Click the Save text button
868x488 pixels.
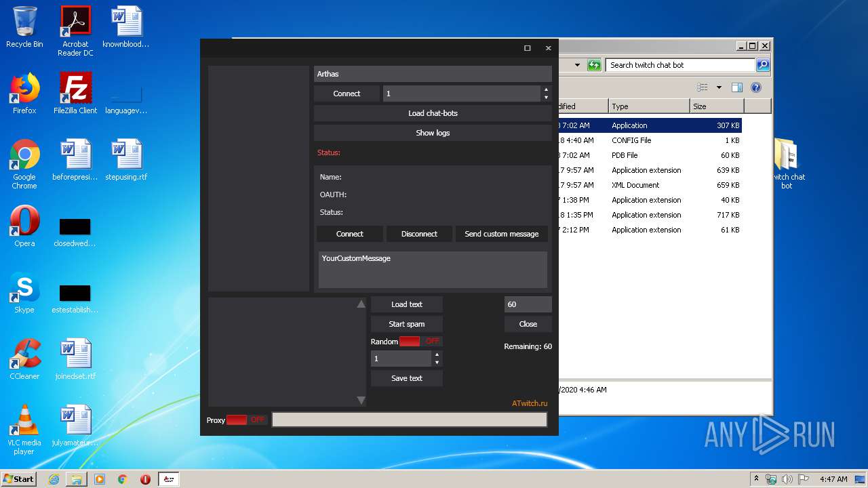click(x=407, y=378)
